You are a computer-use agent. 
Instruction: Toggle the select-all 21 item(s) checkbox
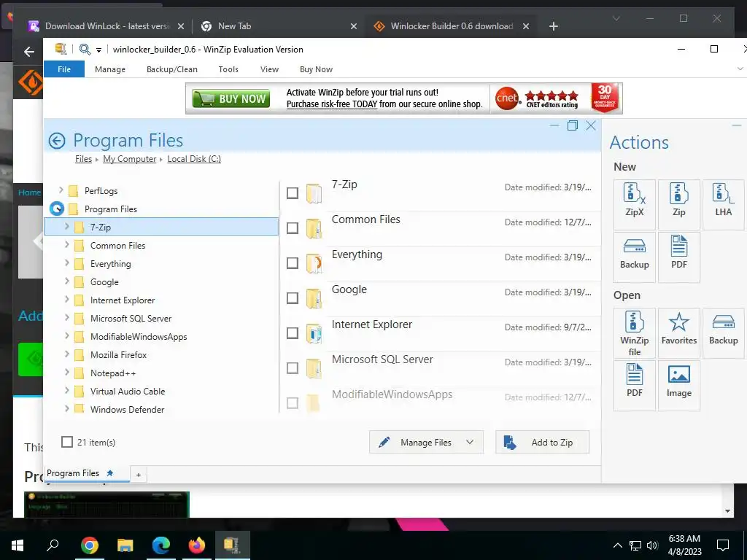[67, 442]
